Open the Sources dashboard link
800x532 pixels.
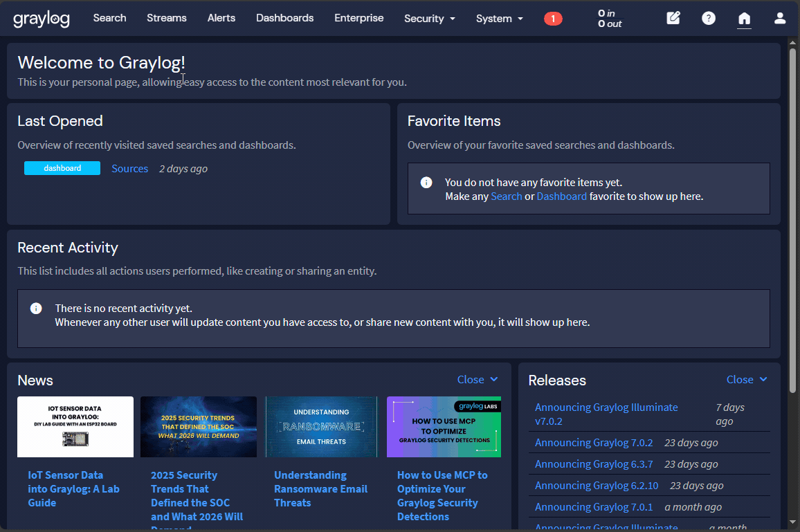pos(130,169)
